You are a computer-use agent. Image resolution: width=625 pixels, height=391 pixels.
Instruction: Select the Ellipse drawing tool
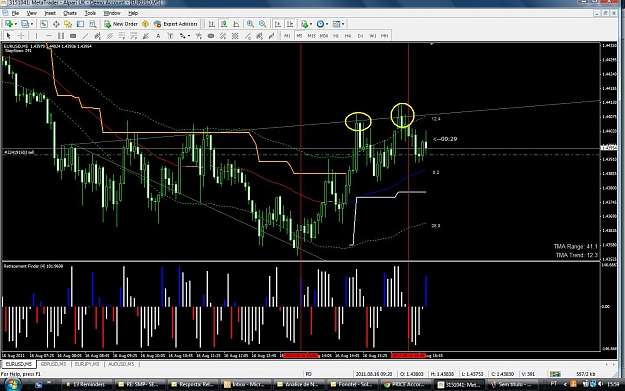click(211, 36)
